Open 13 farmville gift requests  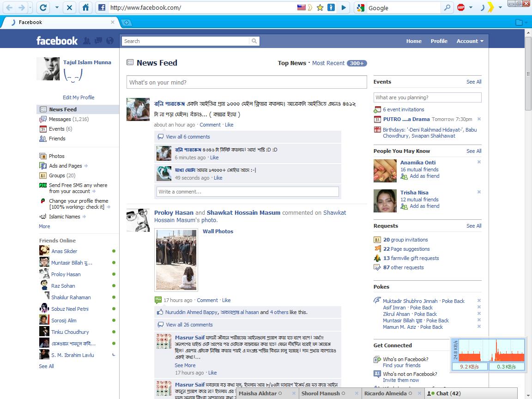411,258
